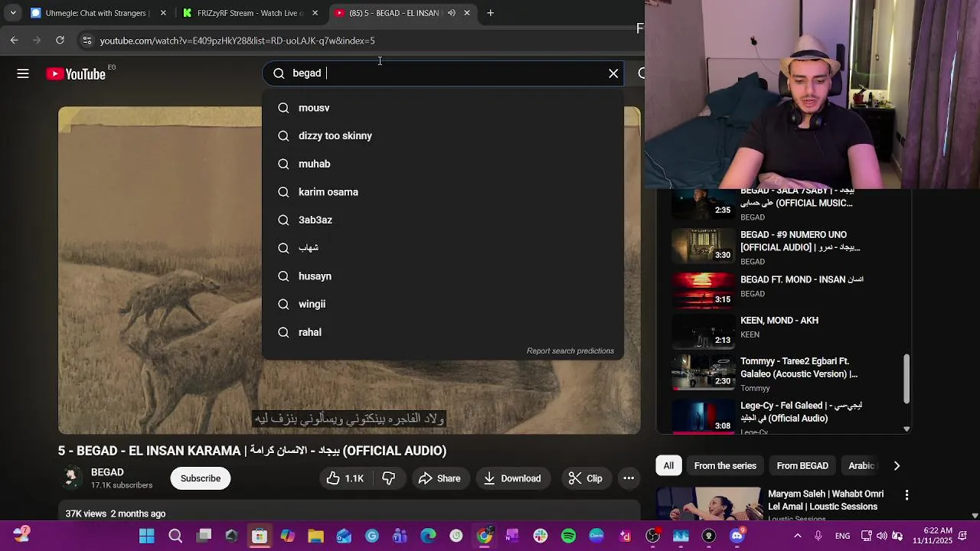Open the YouTube guide hamburger menu
The image size is (980, 551).
[23, 73]
